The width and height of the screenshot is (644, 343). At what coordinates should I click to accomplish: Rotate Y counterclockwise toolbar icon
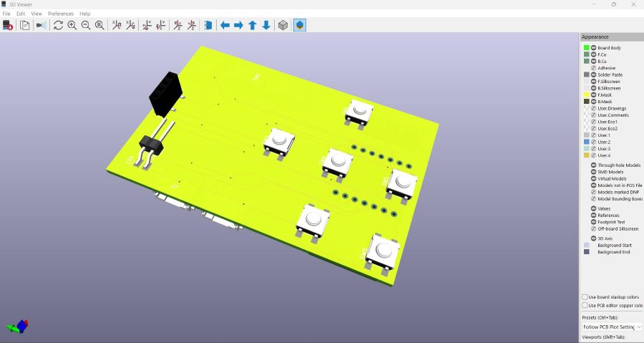pos(160,26)
